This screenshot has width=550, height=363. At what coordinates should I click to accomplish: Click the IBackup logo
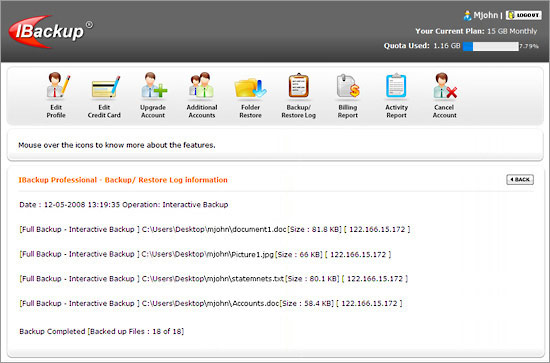[x=50, y=31]
